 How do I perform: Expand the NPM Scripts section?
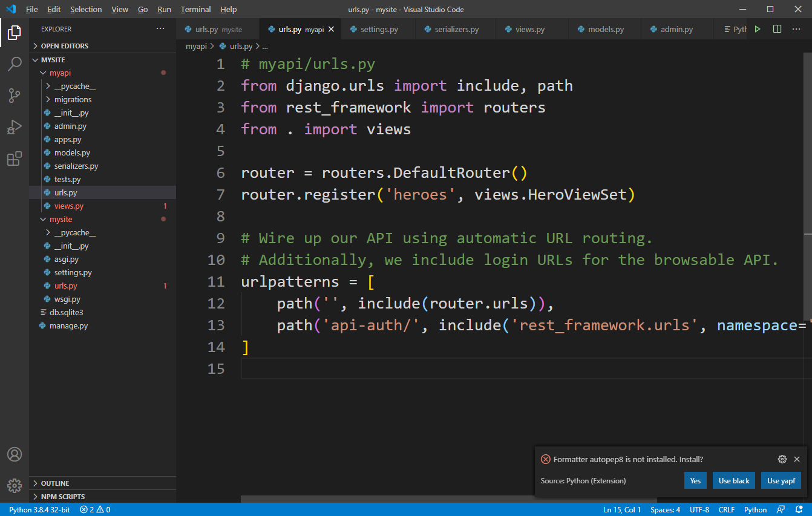(x=103, y=497)
